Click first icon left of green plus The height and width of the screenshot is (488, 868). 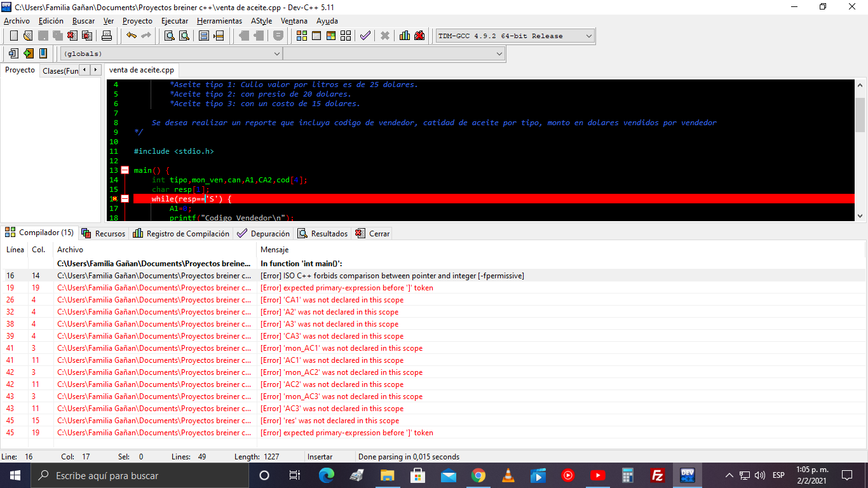(13, 53)
